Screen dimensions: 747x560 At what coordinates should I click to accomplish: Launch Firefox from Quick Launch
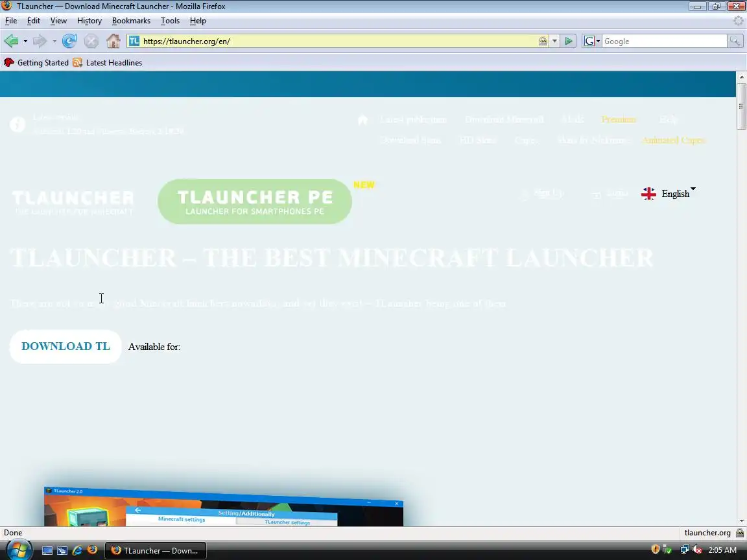(93, 550)
